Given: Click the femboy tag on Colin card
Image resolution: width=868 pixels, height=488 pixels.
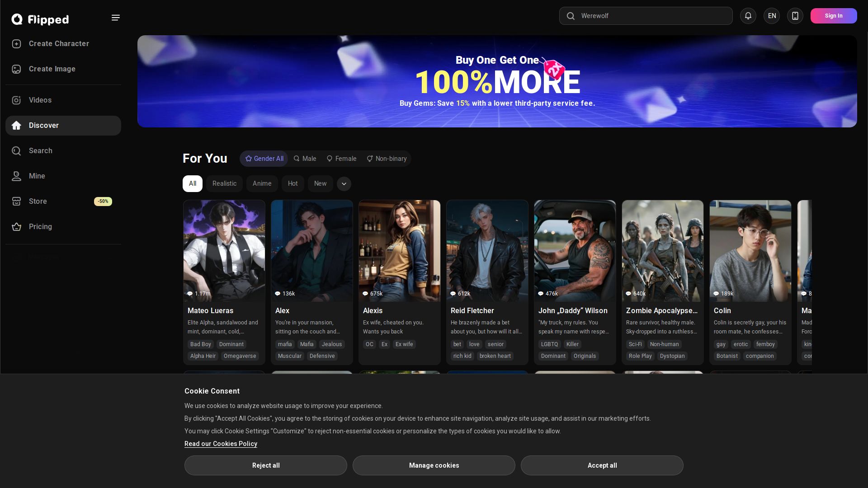Looking at the screenshot, I should click(x=765, y=344).
